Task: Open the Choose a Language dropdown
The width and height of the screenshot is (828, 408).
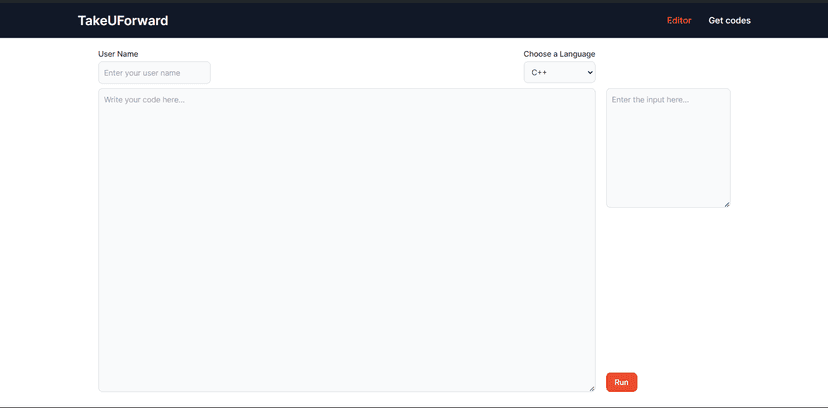Action: [559, 73]
